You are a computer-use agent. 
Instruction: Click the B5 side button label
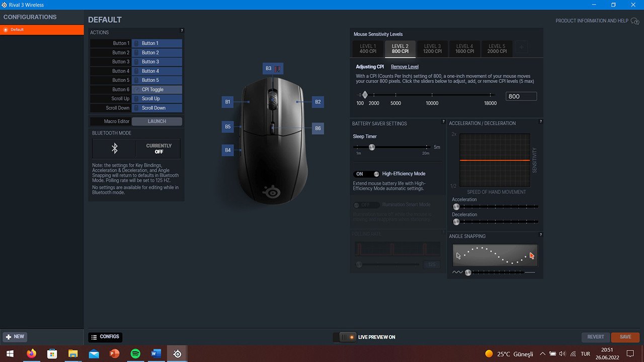(228, 127)
